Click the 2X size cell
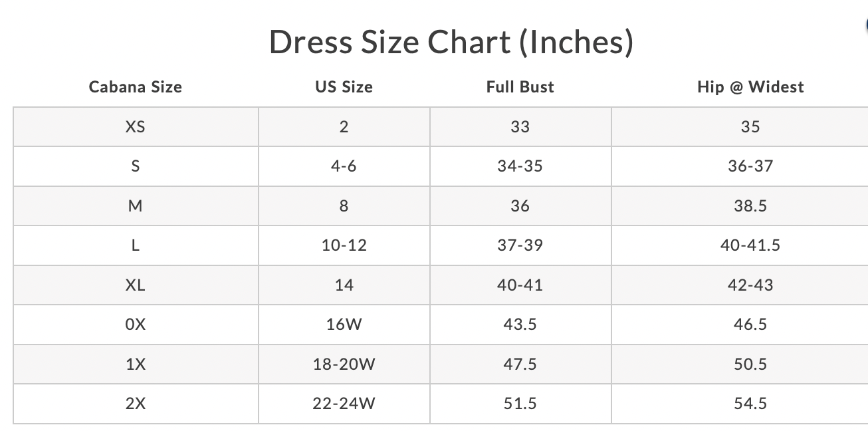Screen dimensions: 868x431 point(136,404)
